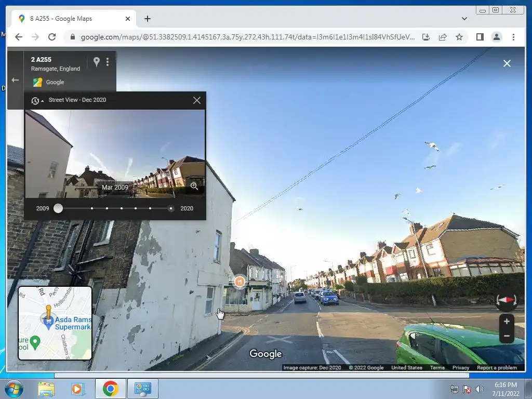Screen dimensions: 532x399
Task: Zoom in with the plus button
Action: pos(507,321)
